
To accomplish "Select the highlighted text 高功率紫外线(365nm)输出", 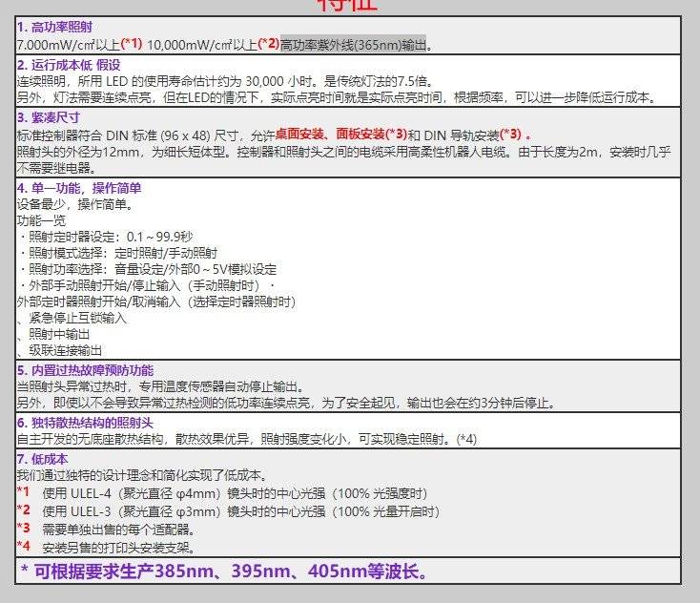I will tap(354, 44).
